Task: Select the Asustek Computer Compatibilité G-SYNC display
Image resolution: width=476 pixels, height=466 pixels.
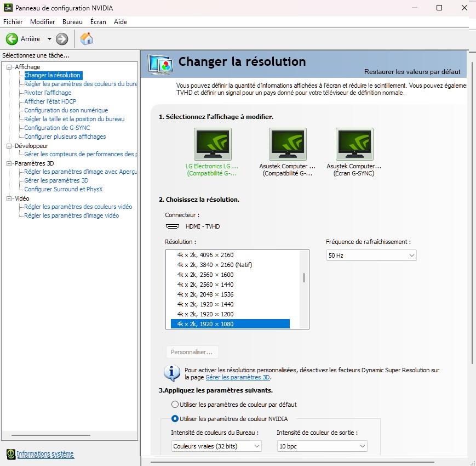Action: coord(288,144)
